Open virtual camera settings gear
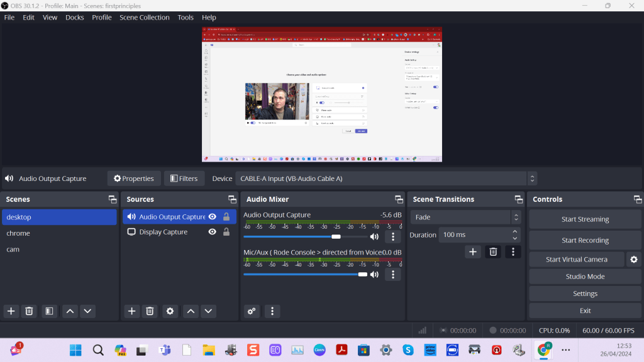Image resolution: width=644 pixels, height=362 pixels. point(634,260)
